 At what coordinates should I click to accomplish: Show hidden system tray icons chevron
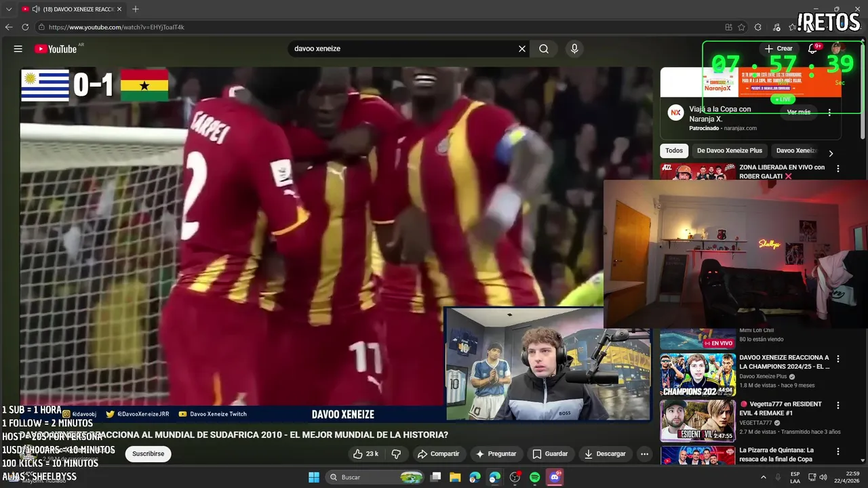click(763, 477)
